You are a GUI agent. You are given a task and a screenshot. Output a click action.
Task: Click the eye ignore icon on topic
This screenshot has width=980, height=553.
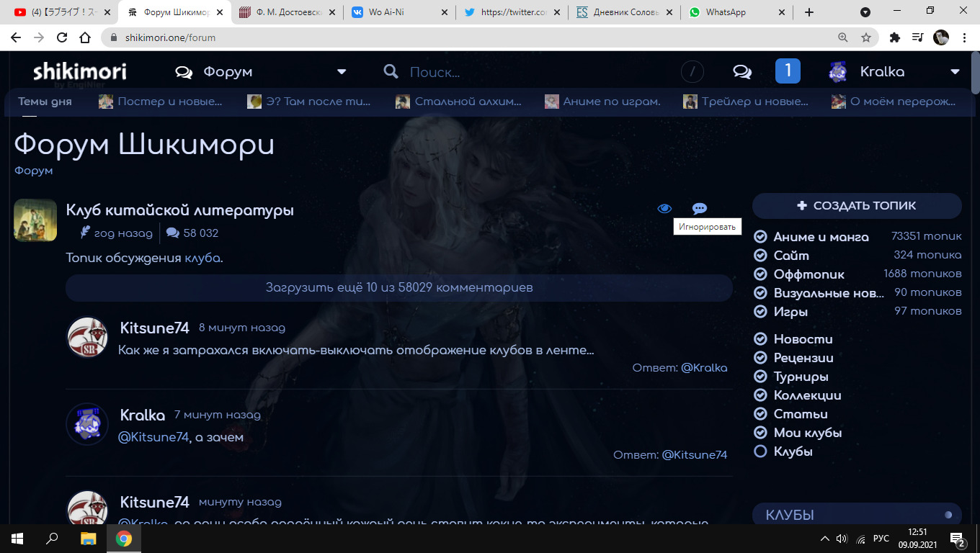tap(664, 209)
